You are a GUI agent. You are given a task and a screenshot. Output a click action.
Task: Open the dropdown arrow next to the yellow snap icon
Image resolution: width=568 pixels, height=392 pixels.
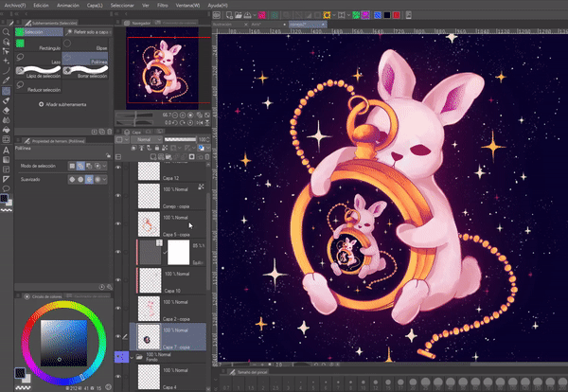pyautogui.click(x=333, y=15)
